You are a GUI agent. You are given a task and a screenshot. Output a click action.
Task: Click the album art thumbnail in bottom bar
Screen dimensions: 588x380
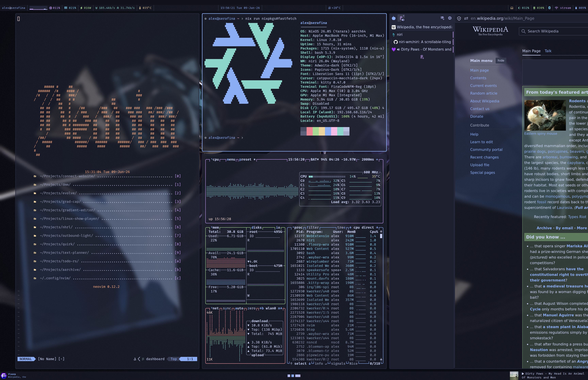tap(514, 376)
